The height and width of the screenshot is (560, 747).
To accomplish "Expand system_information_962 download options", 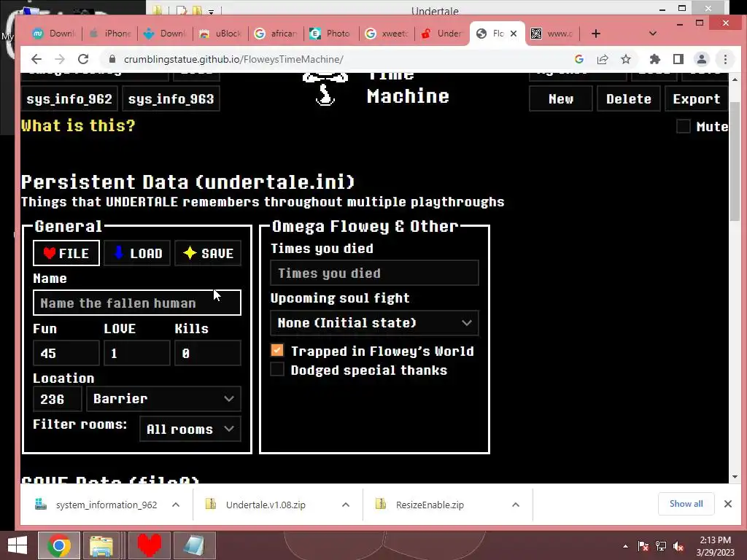I will pos(175,505).
